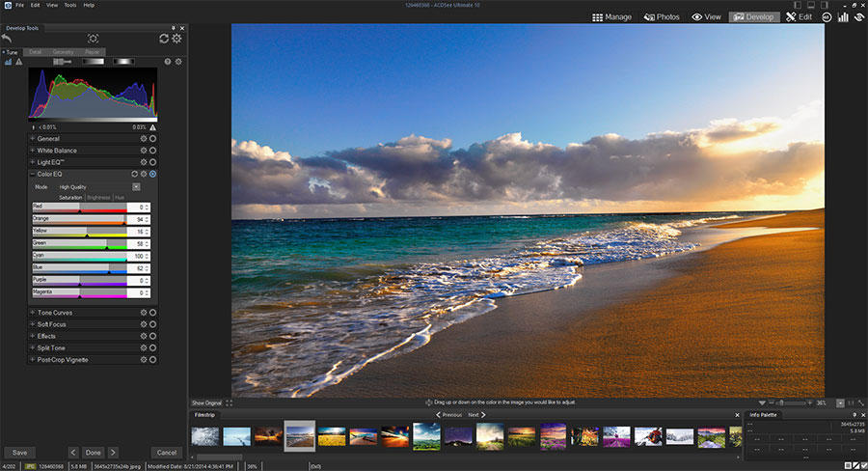Open White Balance group settings gear
868x471 pixels.
[144, 151]
